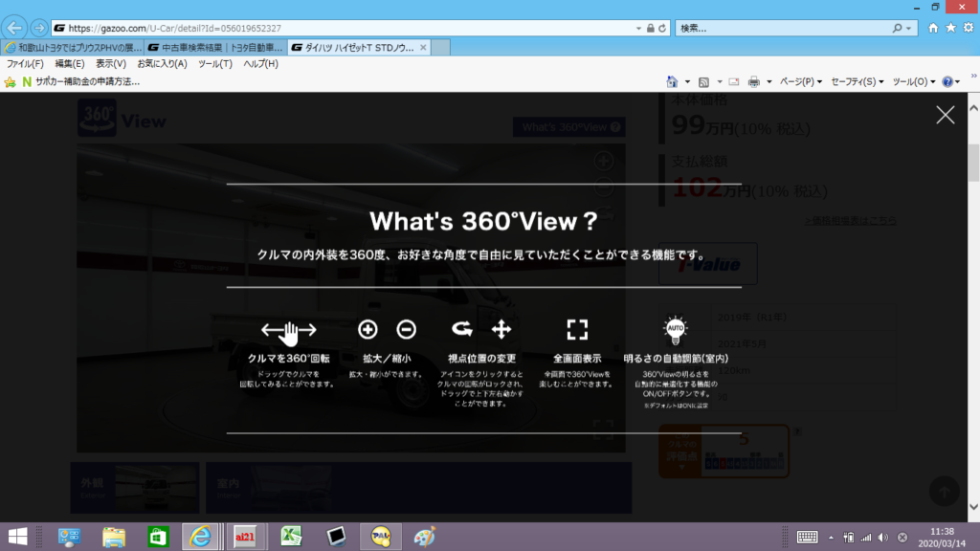Open the Paint palette app on the taskbar
Screen dimensions: 980x551
(424, 537)
